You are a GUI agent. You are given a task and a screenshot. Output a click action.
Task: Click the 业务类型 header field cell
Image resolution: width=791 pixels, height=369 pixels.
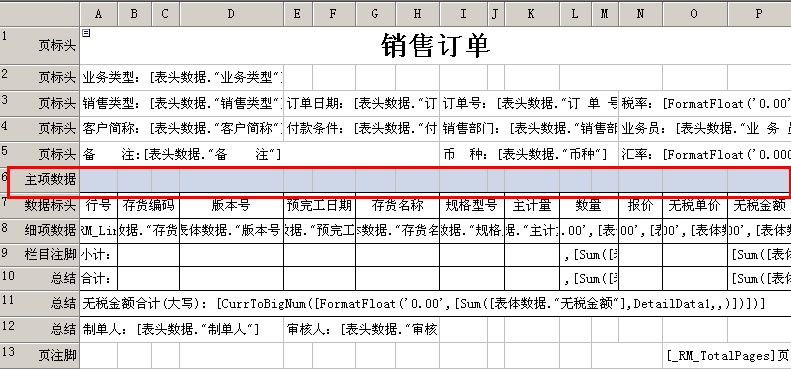(182, 78)
